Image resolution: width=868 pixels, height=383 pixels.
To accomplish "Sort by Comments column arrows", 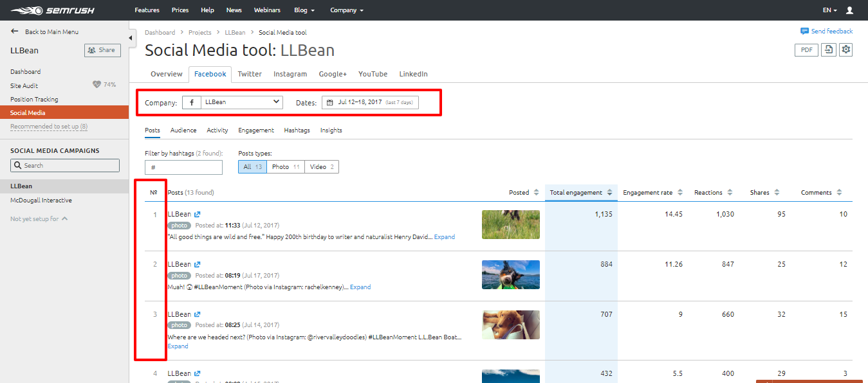I will pyautogui.click(x=838, y=193).
